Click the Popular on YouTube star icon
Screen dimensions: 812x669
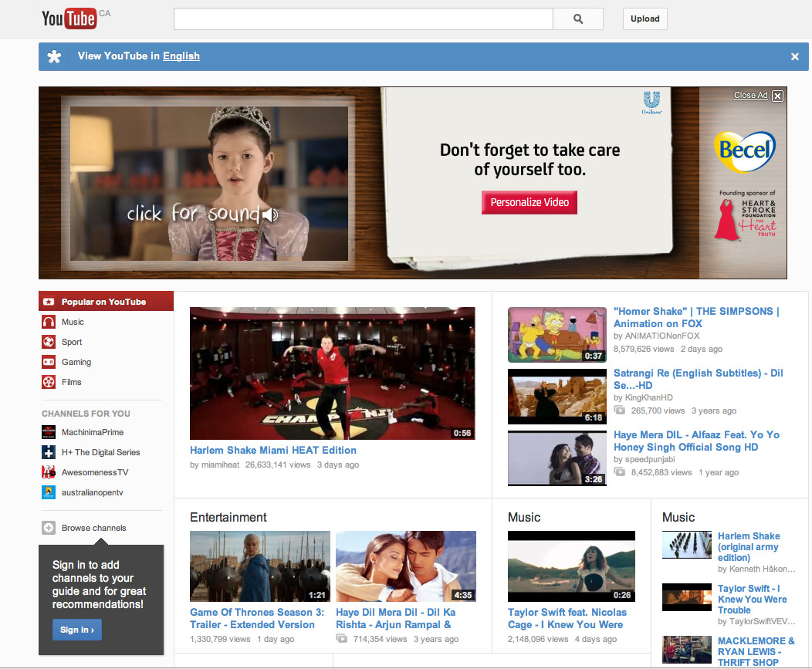(49, 302)
